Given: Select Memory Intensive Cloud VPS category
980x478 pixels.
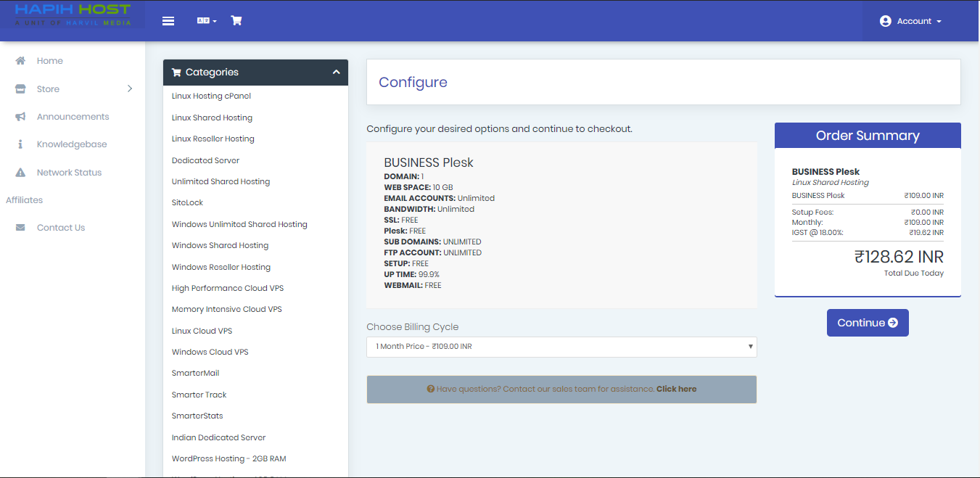Looking at the screenshot, I should coord(227,309).
